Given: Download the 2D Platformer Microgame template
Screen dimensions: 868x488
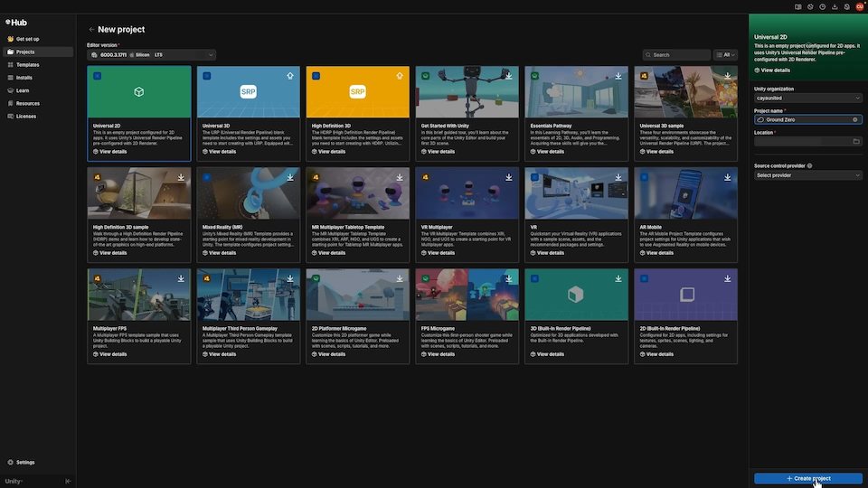Looking at the screenshot, I should tap(400, 278).
